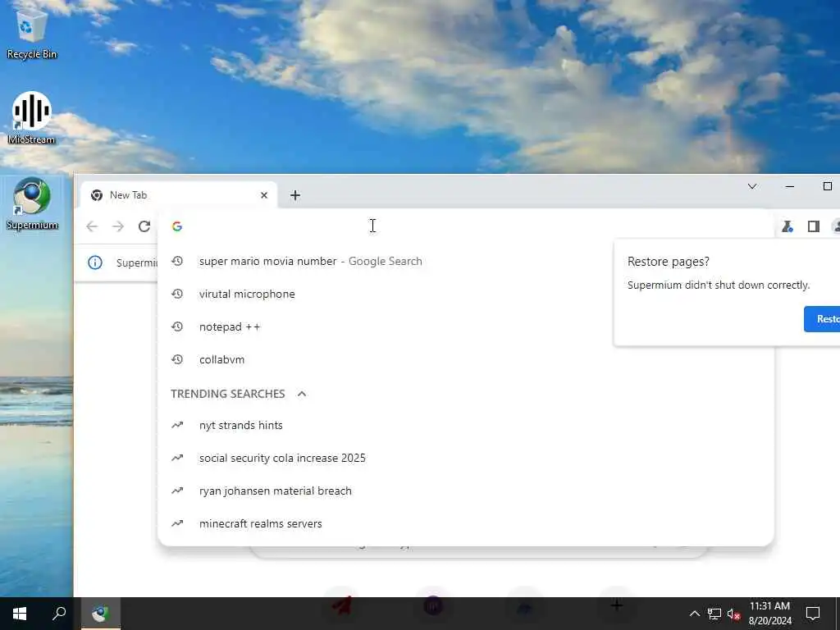
Task: Select 'ryan johansen material breach' trend
Action: [x=466, y=491]
